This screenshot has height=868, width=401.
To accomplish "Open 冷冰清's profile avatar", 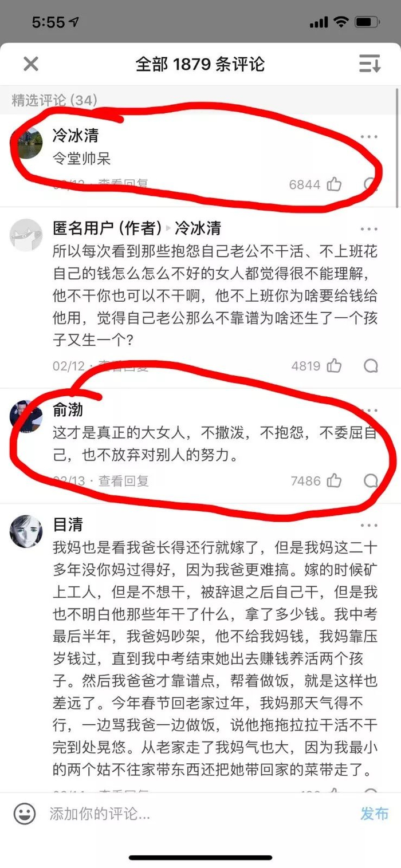I will pyautogui.click(x=26, y=143).
